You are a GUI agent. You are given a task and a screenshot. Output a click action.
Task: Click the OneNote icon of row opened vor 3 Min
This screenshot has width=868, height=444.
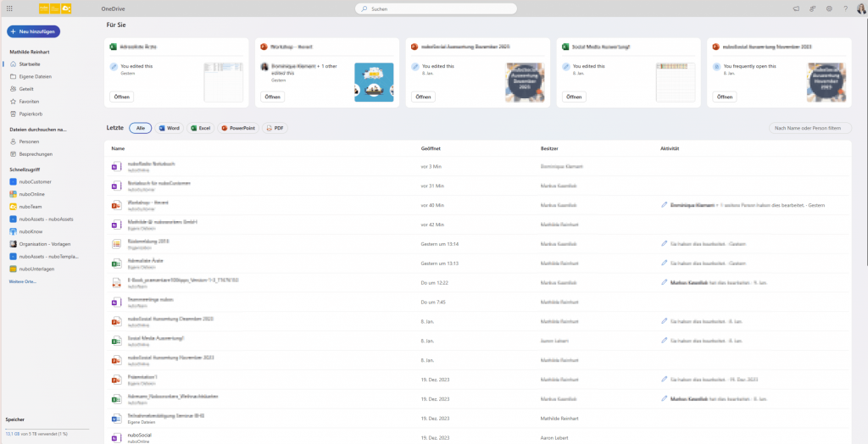pos(116,167)
